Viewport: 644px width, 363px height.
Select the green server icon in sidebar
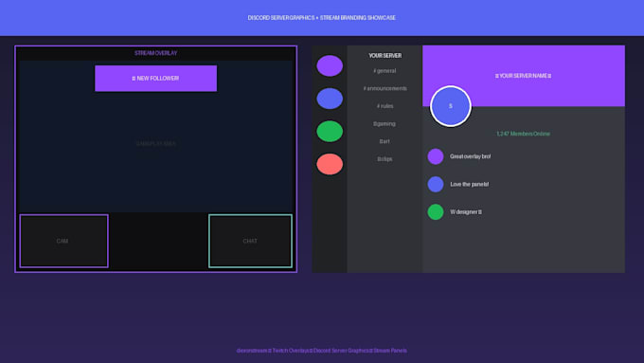tap(330, 131)
